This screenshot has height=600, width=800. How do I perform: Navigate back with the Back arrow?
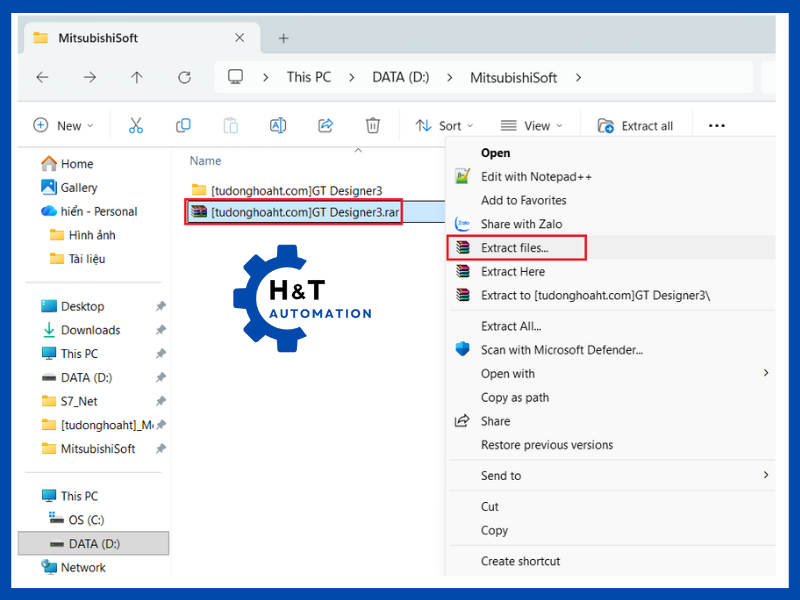42,77
